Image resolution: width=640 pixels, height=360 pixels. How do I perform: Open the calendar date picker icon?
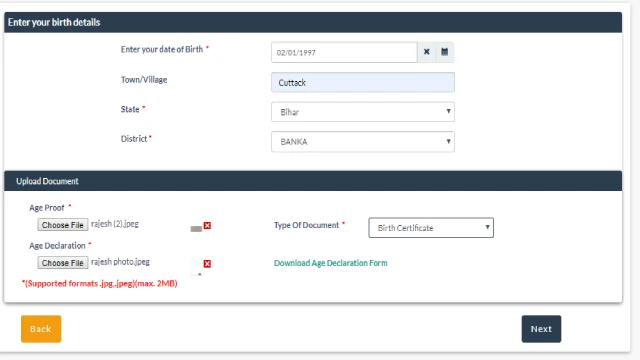point(444,52)
